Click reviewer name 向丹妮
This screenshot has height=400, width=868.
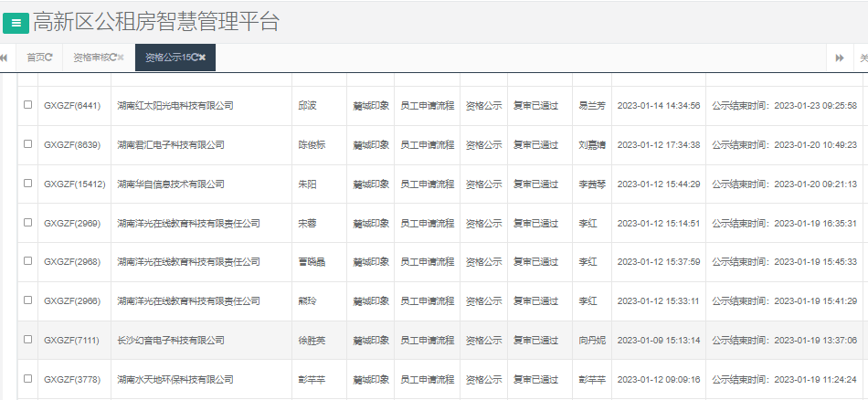coord(592,341)
